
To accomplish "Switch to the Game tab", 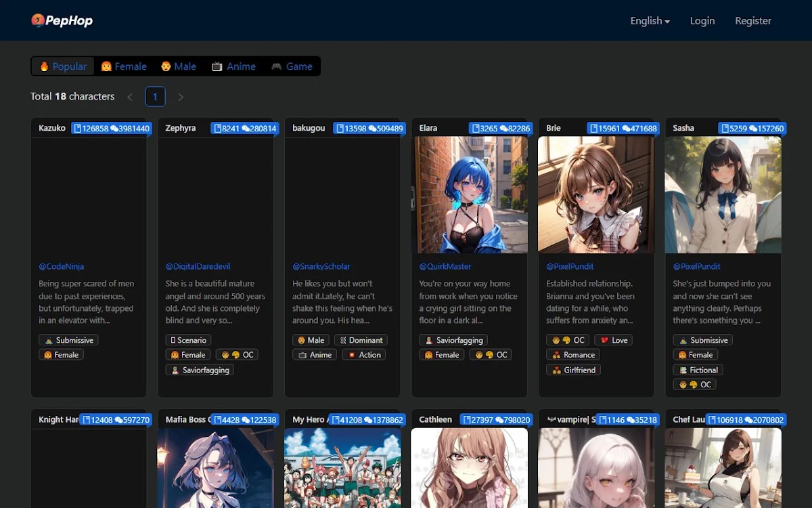I will [x=292, y=66].
